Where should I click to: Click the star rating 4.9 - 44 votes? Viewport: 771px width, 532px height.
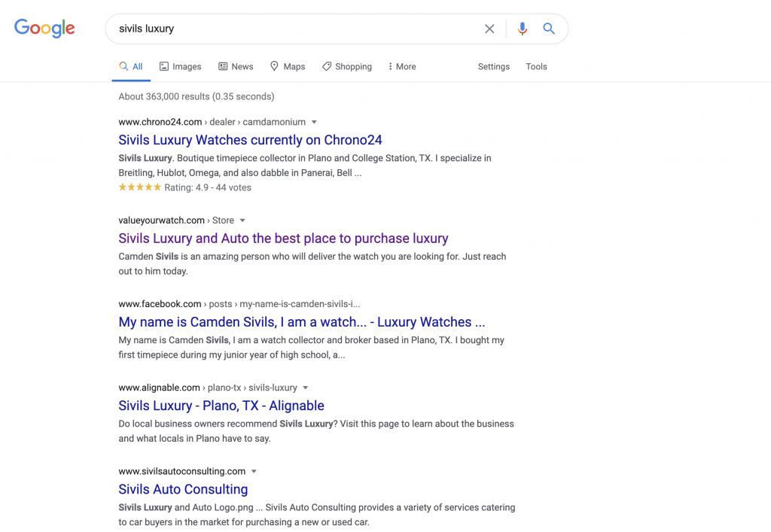point(185,187)
